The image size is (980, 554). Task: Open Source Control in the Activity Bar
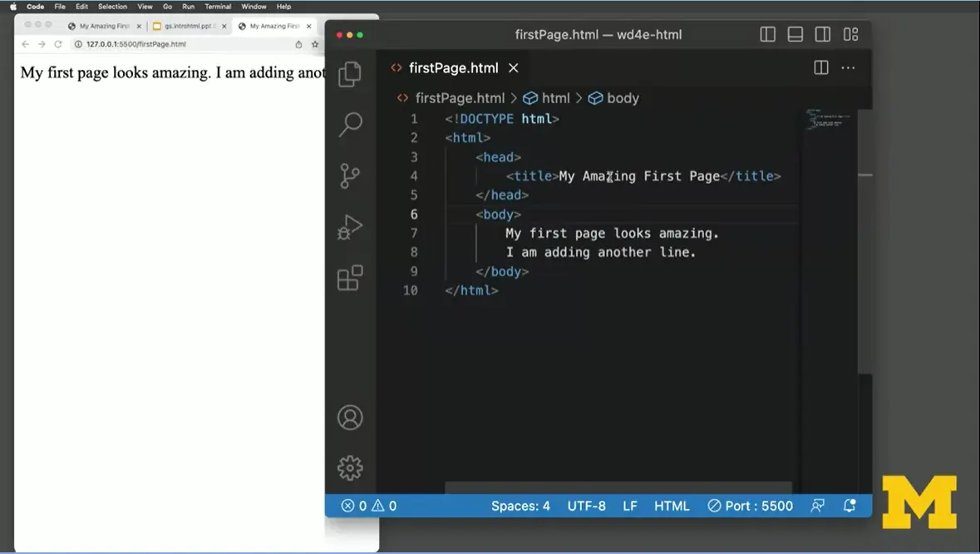tap(349, 176)
